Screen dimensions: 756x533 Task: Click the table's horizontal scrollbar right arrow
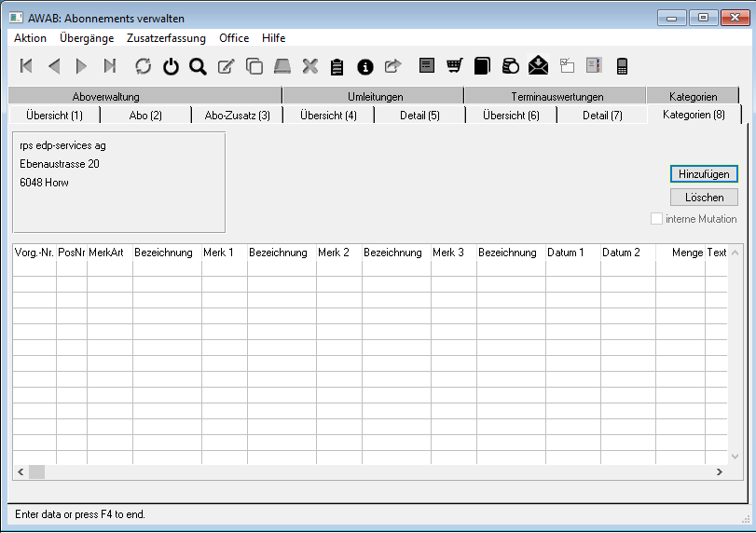pyautogui.click(x=719, y=472)
